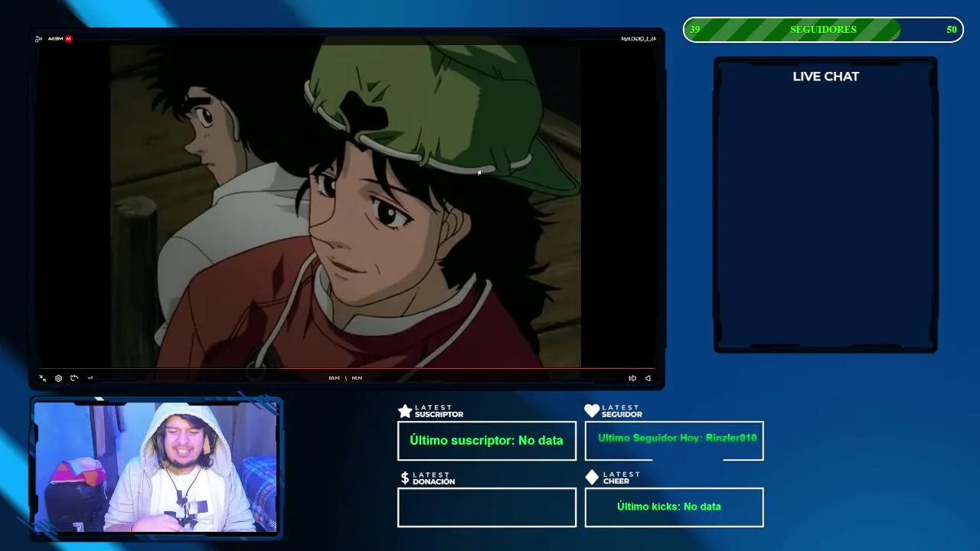Seek along the red video progress bar
980x551 pixels.
coord(346,369)
